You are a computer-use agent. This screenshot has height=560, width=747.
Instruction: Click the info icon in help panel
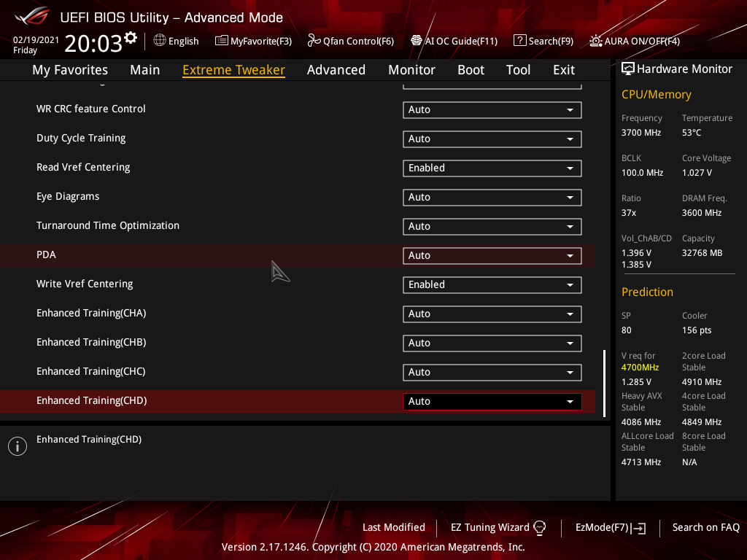pos(18,446)
